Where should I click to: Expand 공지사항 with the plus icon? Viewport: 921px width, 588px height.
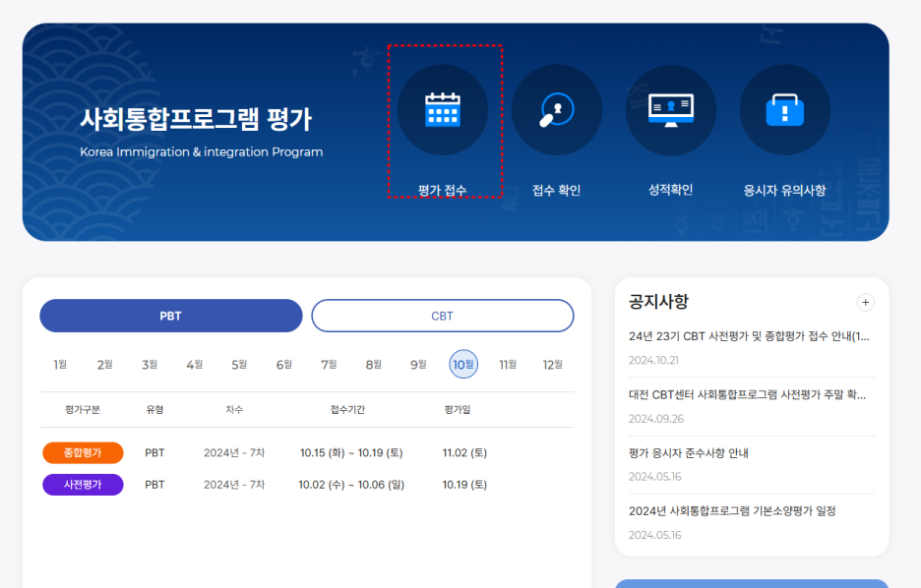click(x=865, y=302)
